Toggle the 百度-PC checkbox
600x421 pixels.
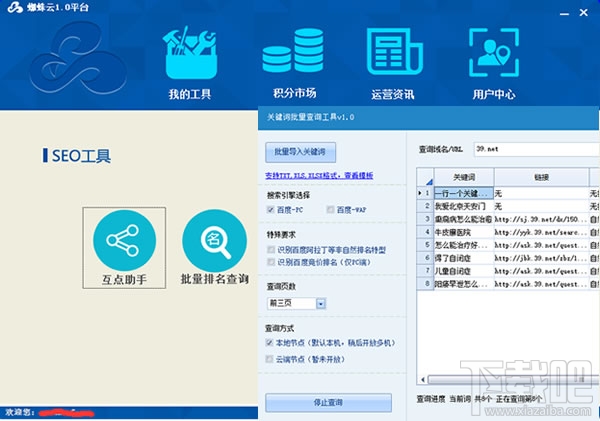click(x=271, y=209)
